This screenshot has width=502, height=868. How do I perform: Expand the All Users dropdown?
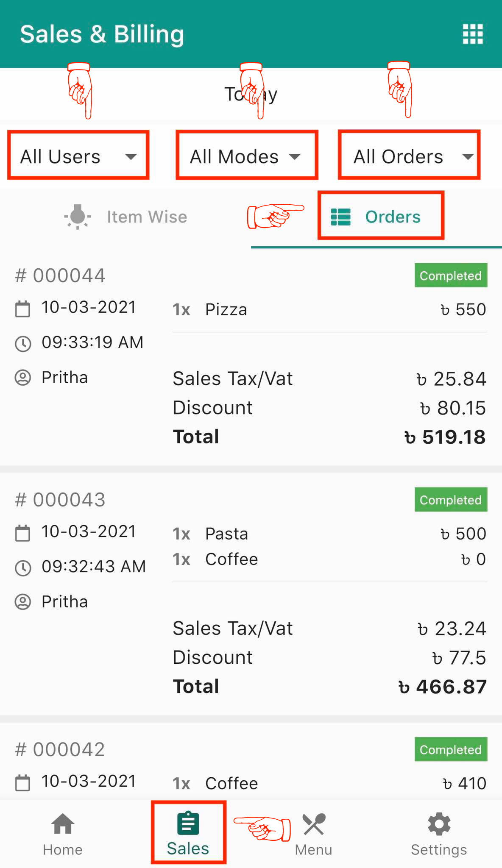point(78,156)
